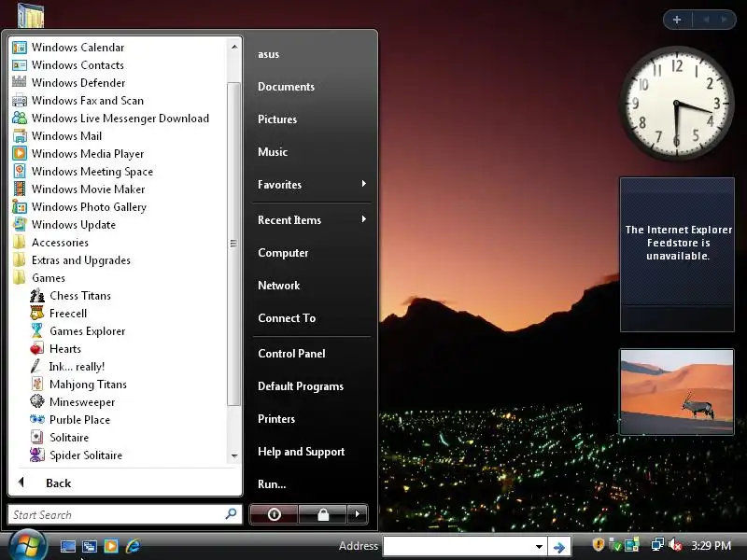Open Help and Support
The image size is (747, 560).
pos(301,452)
